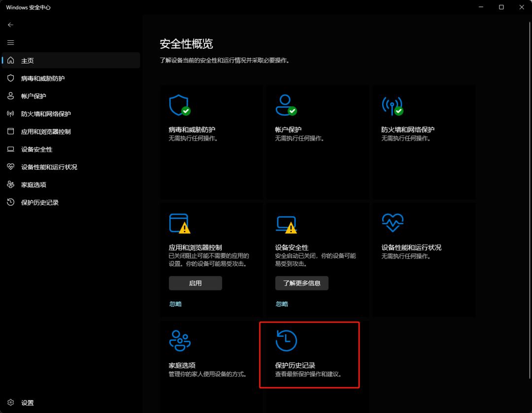Click the window icon beside 应用和浏览器控制 in sidebar

(x=10, y=131)
